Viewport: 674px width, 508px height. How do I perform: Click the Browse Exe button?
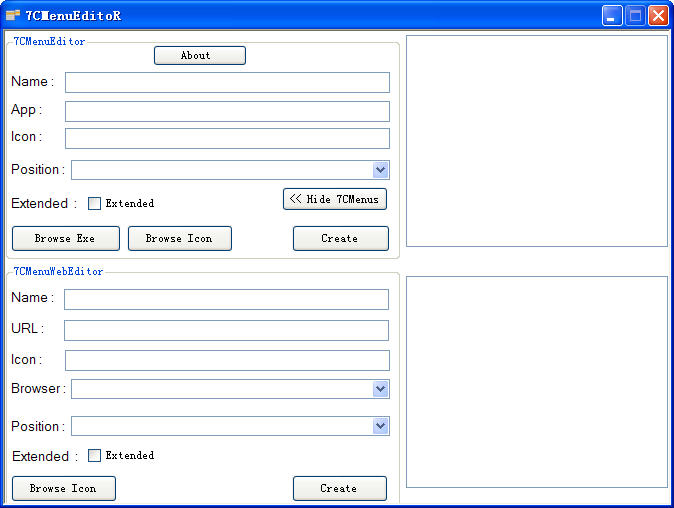tap(65, 239)
